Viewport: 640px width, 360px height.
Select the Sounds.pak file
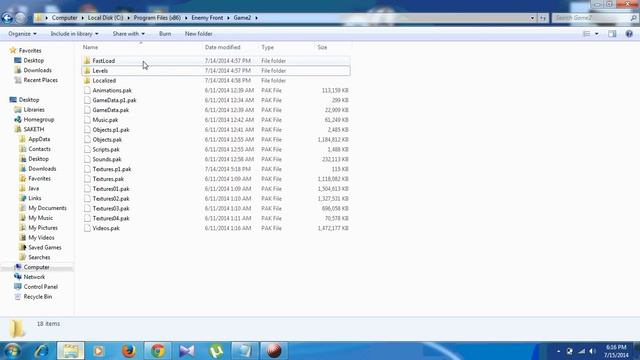(216, 159)
